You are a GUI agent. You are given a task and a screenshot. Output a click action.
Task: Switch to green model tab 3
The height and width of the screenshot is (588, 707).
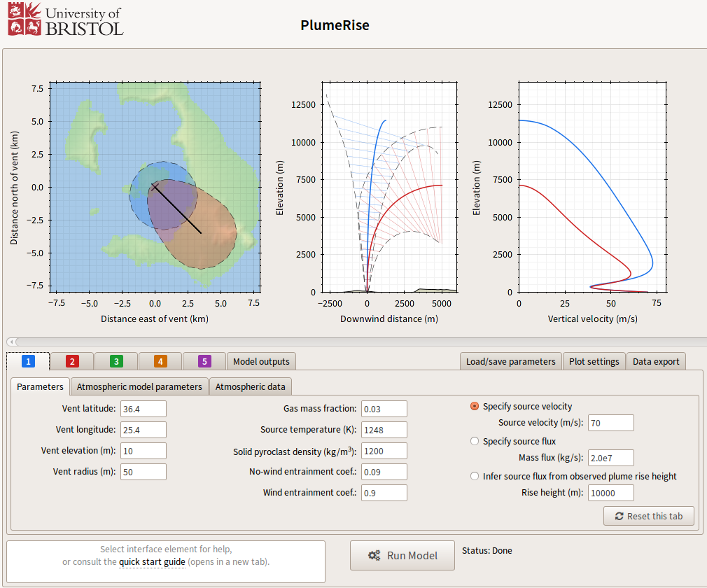(x=115, y=361)
